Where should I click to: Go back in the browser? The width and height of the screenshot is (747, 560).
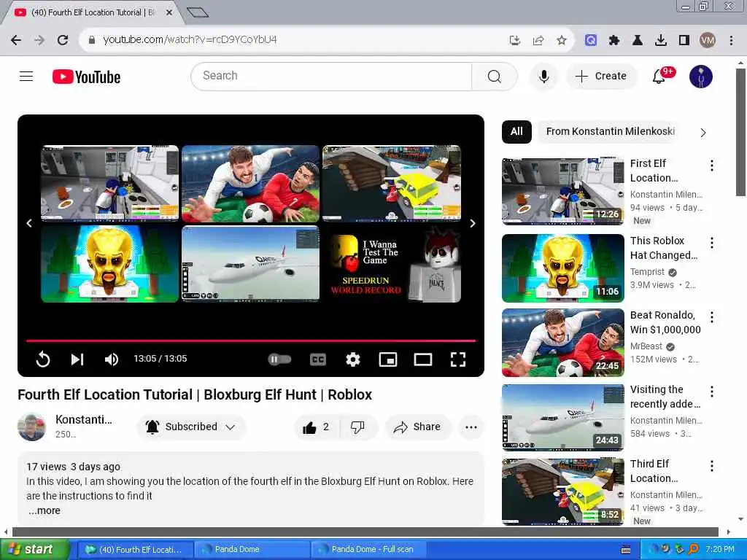16,40
